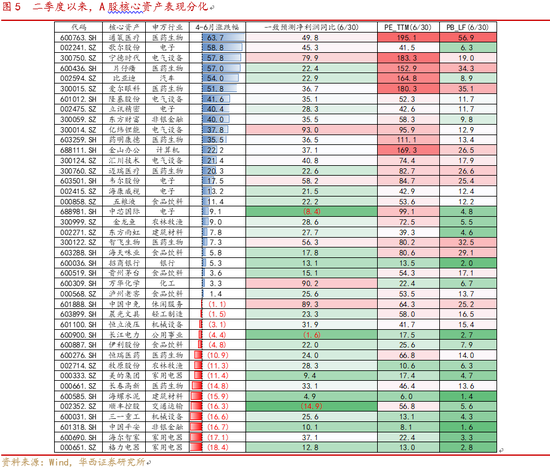Click code 601012.SH
This screenshot has height=468, width=550.
coord(78,99)
